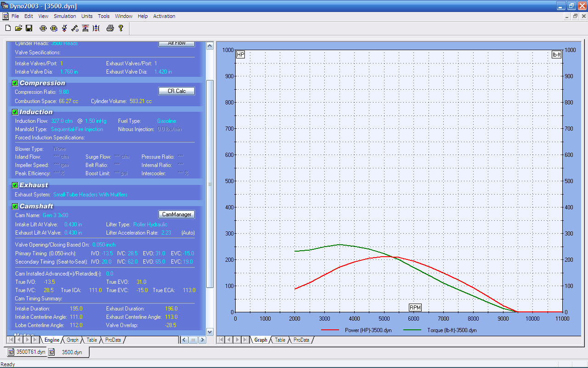Click the Open folder toolbar icon
This screenshot has height=368, width=588.
[x=18, y=29]
